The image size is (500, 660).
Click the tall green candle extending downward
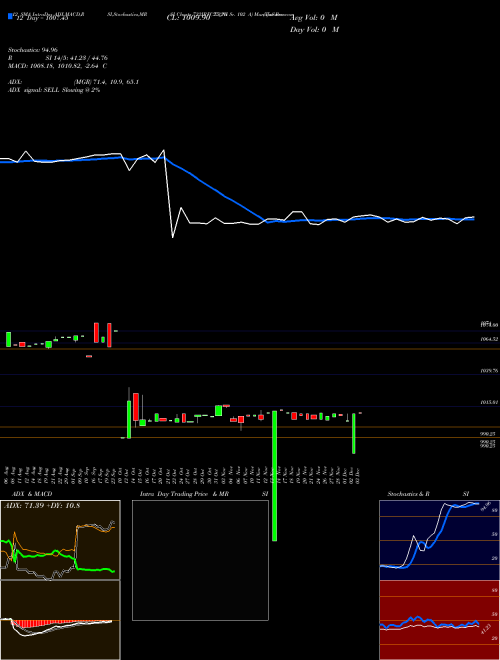274,476
